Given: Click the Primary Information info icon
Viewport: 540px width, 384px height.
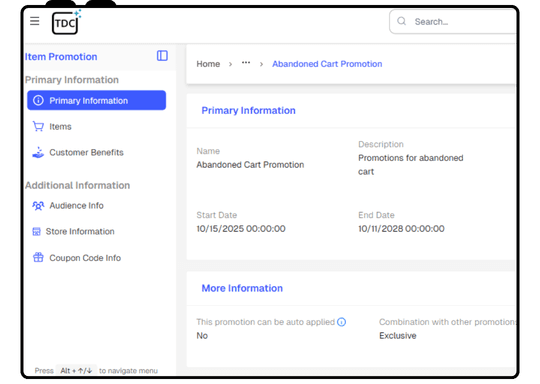Looking at the screenshot, I should pos(38,100).
